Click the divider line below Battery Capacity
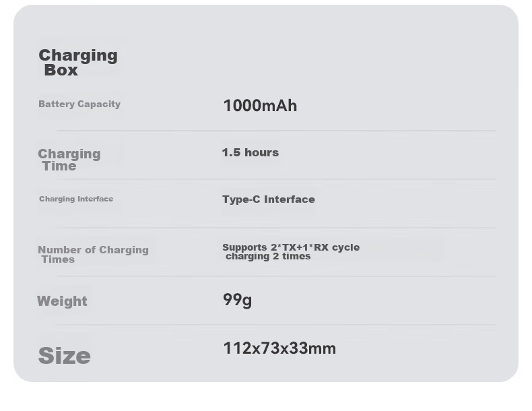This screenshot has width=532, height=411. pyautogui.click(x=276, y=130)
